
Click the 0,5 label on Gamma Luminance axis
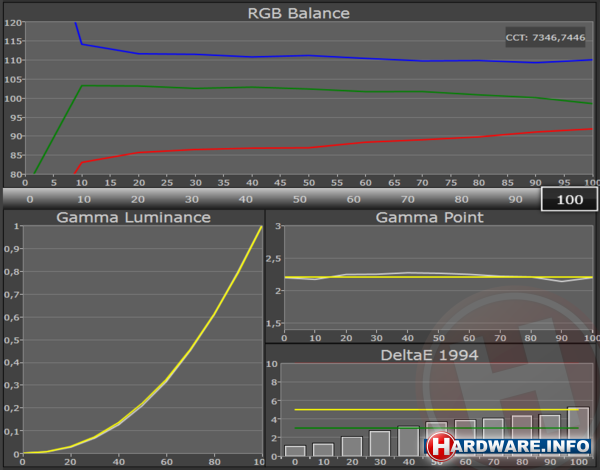(x=11, y=340)
